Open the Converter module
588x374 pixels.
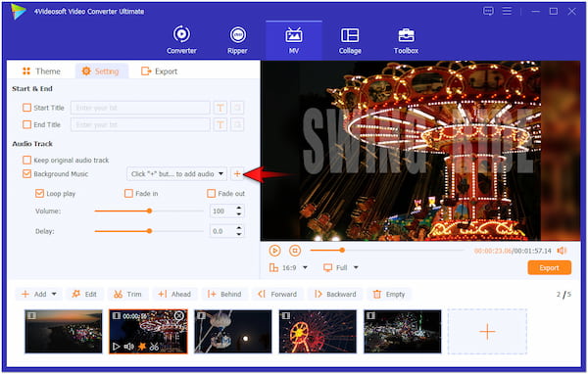pos(181,40)
